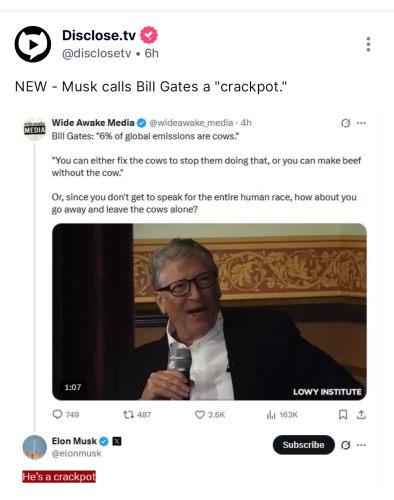
Task: Retweet using the 487 repost icon
Action: coord(128,415)
